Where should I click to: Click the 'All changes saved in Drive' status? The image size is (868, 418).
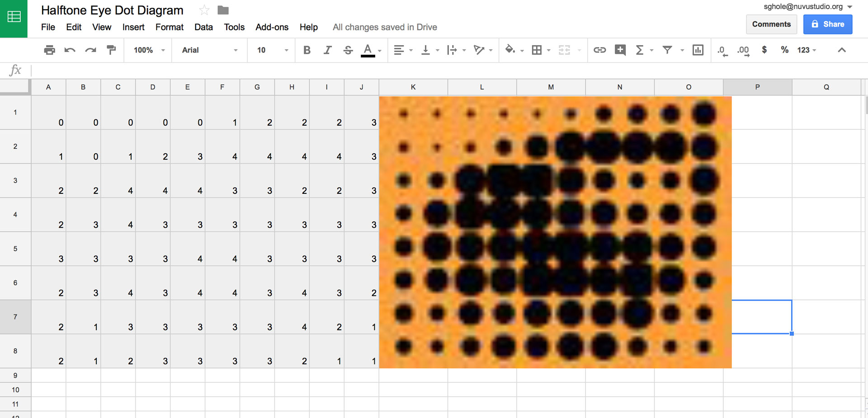(x=385, y=27)
